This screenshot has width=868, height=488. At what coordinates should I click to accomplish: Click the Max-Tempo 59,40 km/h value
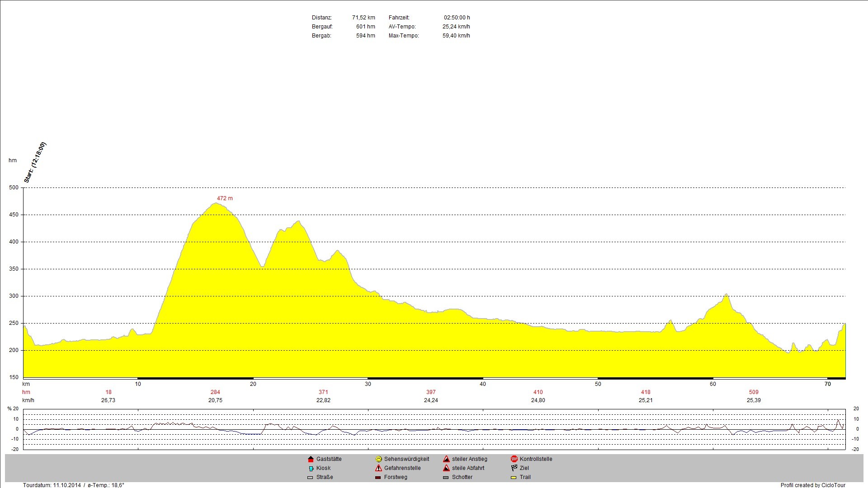(456, 36)
